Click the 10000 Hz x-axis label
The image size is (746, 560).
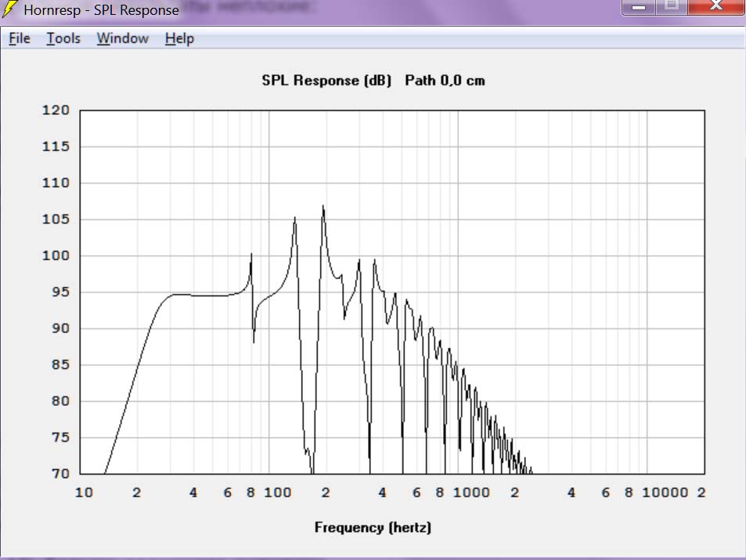[665, 493]
